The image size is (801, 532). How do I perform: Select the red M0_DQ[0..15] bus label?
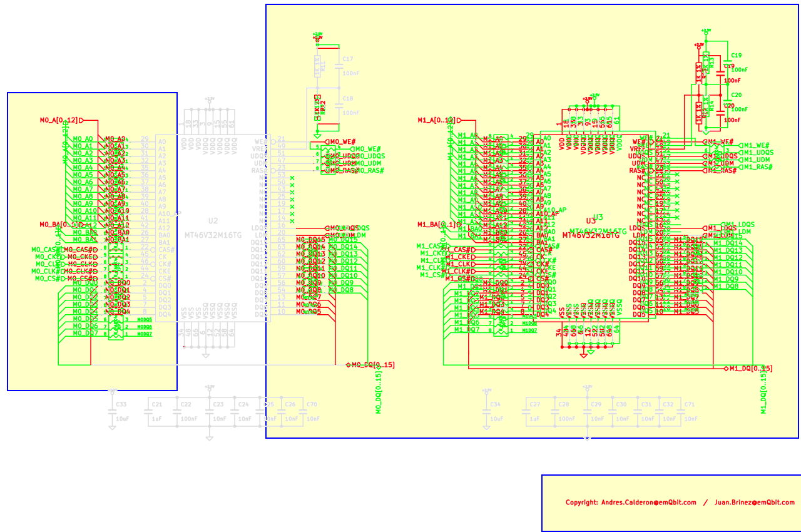[x=373, y=365]
